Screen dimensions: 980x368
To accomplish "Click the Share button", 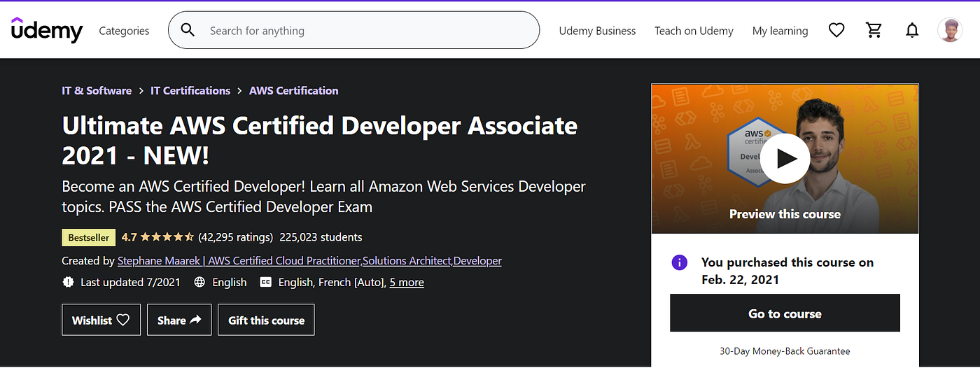I will (x=179, y=320).
